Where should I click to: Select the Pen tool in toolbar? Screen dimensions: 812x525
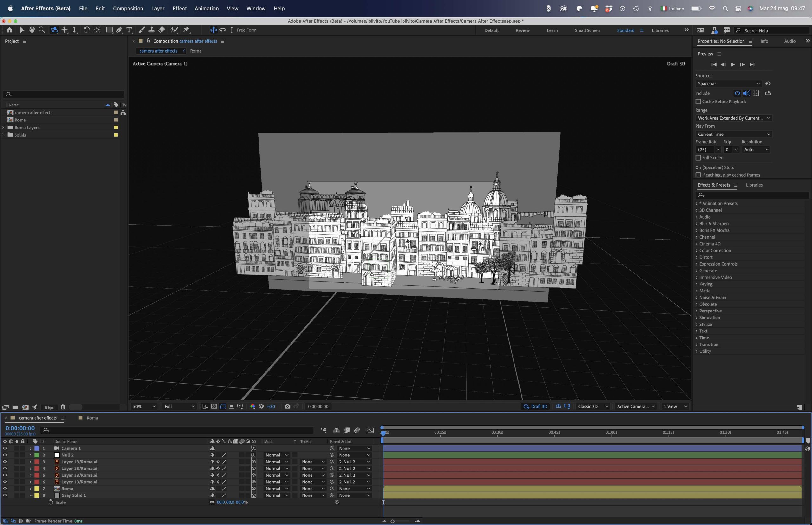(119, 30)
